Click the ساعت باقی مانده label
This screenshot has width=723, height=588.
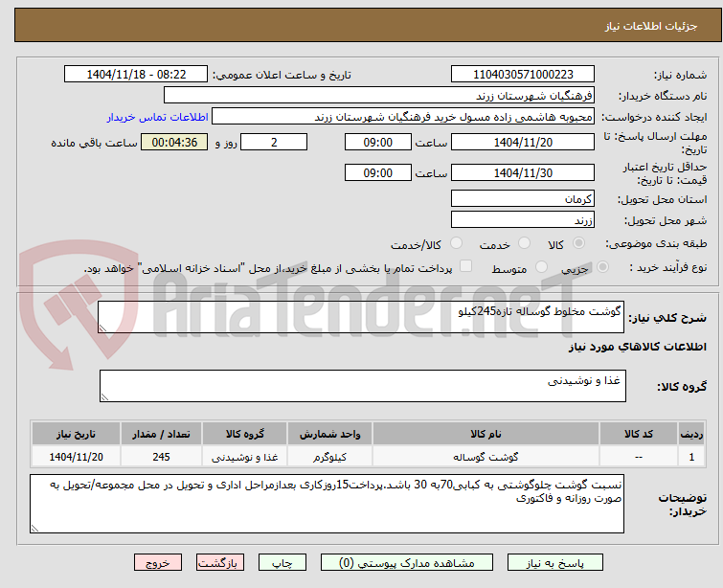[x=94, y=143]
